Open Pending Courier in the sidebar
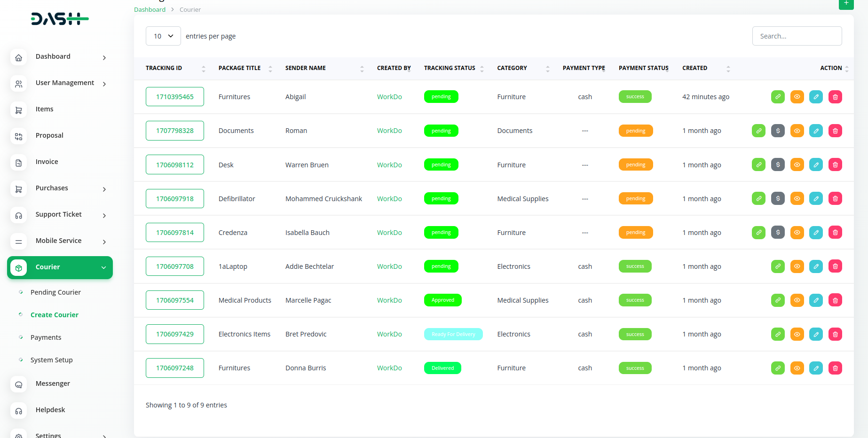868x438 pixels. [x=55, y=292]
